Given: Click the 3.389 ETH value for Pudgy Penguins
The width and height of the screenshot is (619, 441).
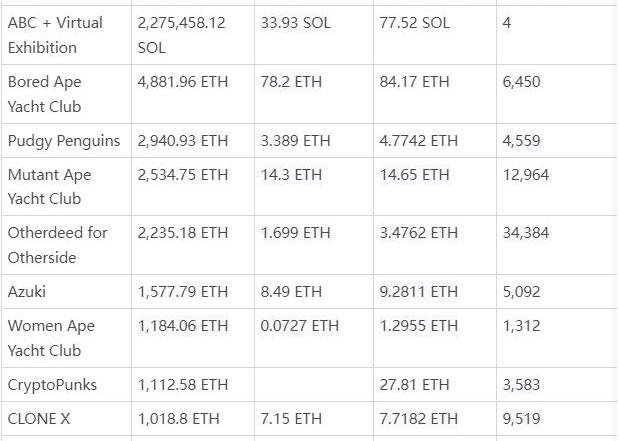Looking at the screenshot, I should 295,141.
